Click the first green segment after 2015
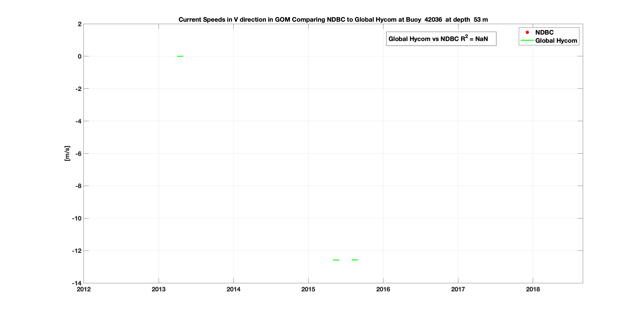Viewport: 644px width, 318px height. 336,260
